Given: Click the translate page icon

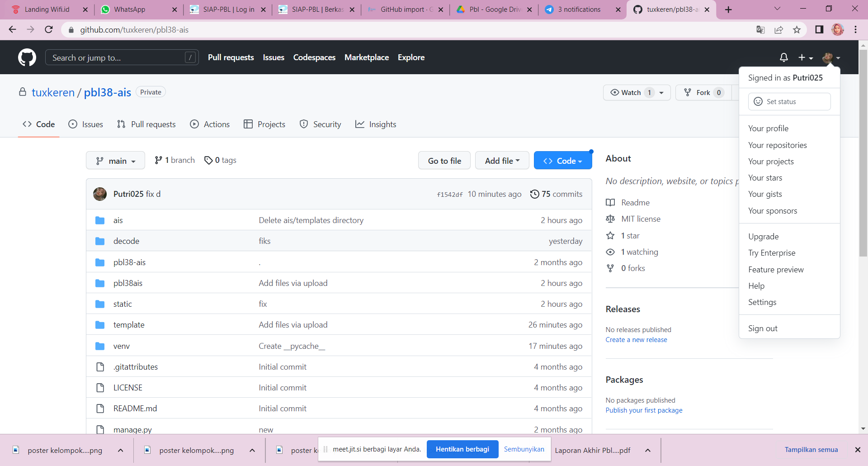Looking at the screenshot, I should click(760, 30).
